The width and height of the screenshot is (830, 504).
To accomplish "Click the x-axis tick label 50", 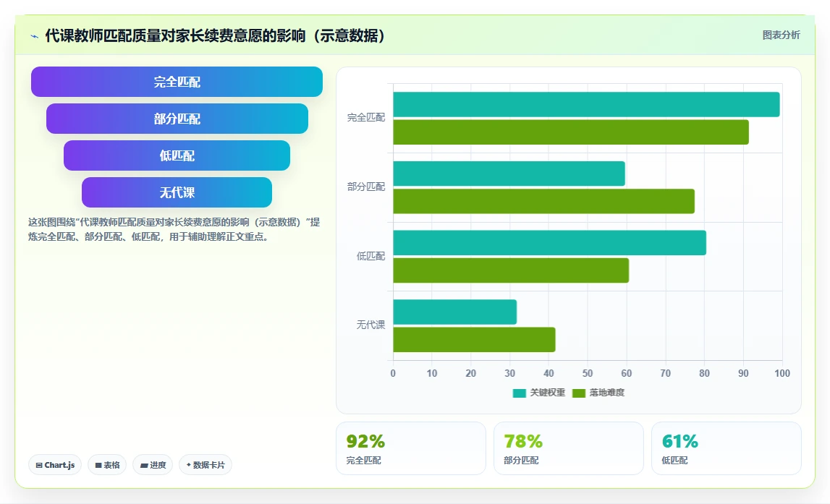I will 588,373.
